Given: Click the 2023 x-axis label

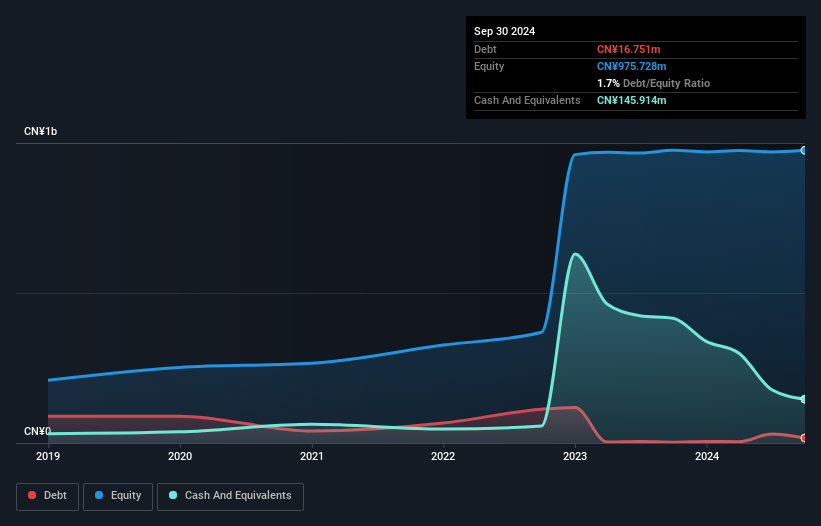Looking at the screenshot, I should click(575, 456).
